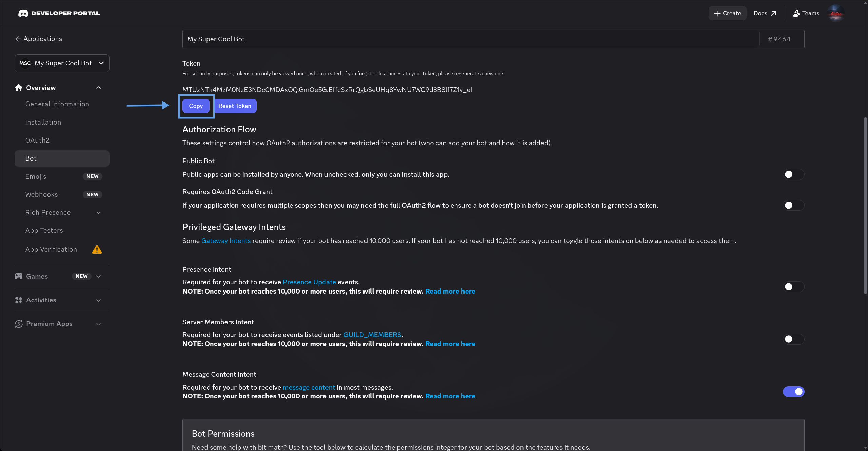Screen dimensions: 868x451
Task: Expand the Premium Apps section chevron
Action: 99,324
